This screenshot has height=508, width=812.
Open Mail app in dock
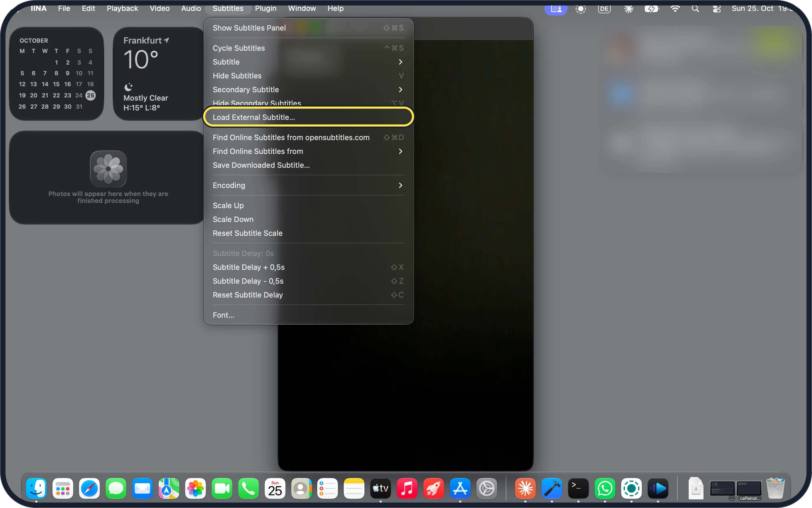coord(142,488)
